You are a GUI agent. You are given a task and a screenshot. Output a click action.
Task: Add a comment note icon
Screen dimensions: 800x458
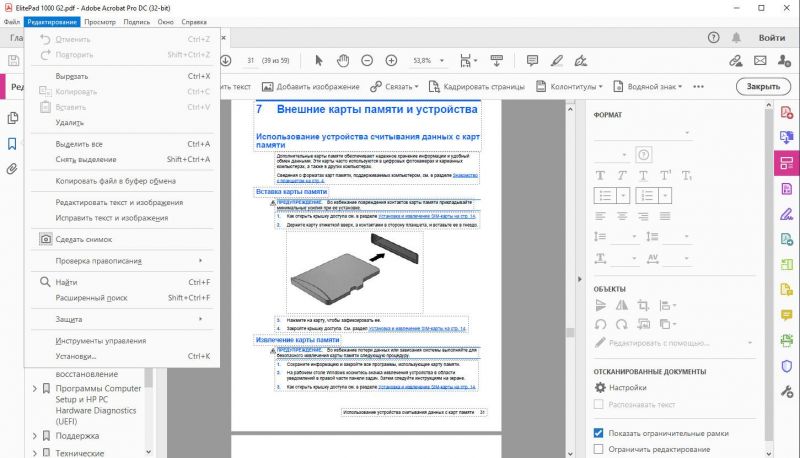pyautogui.click(x=532, y=61)
